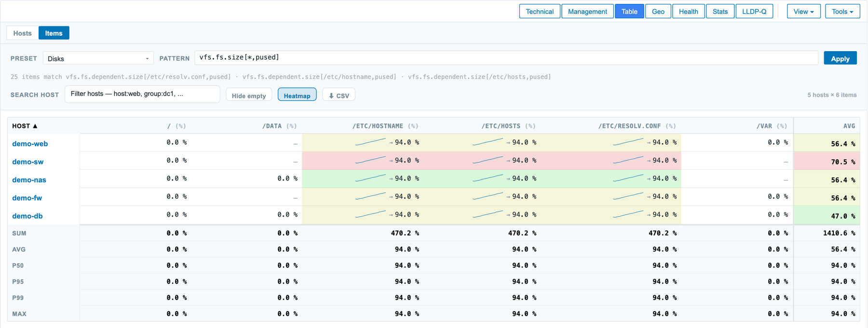Click demo-nas /DATA value 0.0 %

287,178
